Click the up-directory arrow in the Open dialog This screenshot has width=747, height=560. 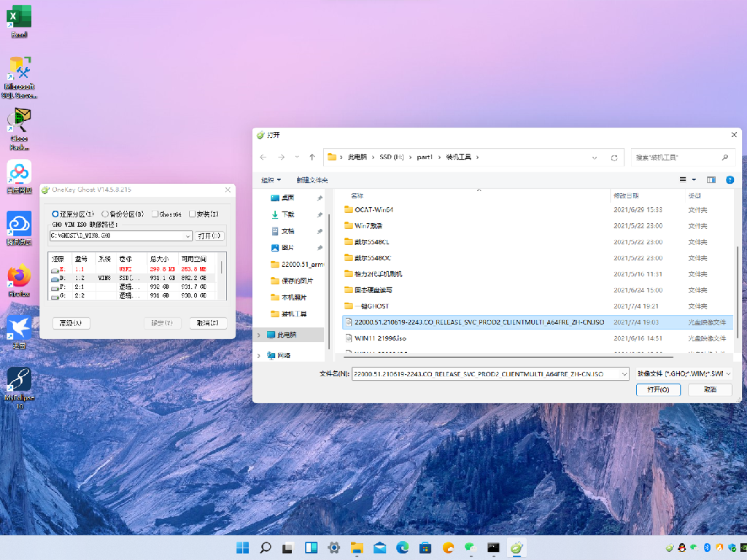pyautogui.click(x=312, y=157)
